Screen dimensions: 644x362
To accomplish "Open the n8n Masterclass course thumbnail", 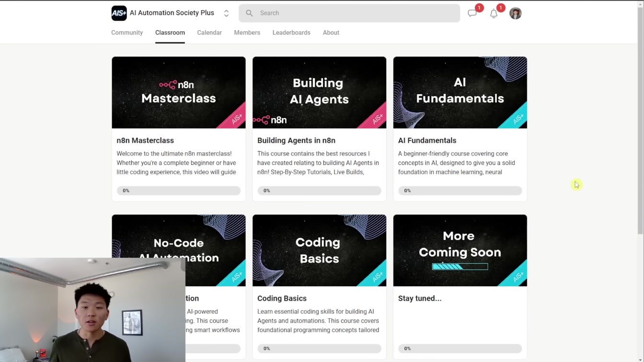I will click(179, 92).
